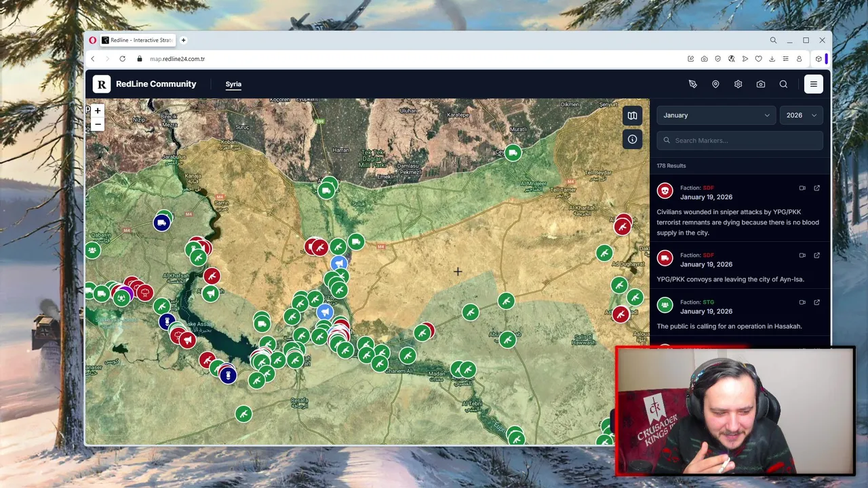Zoom out on the map
This screenshot has width=868, height=488.
(98, 124)
